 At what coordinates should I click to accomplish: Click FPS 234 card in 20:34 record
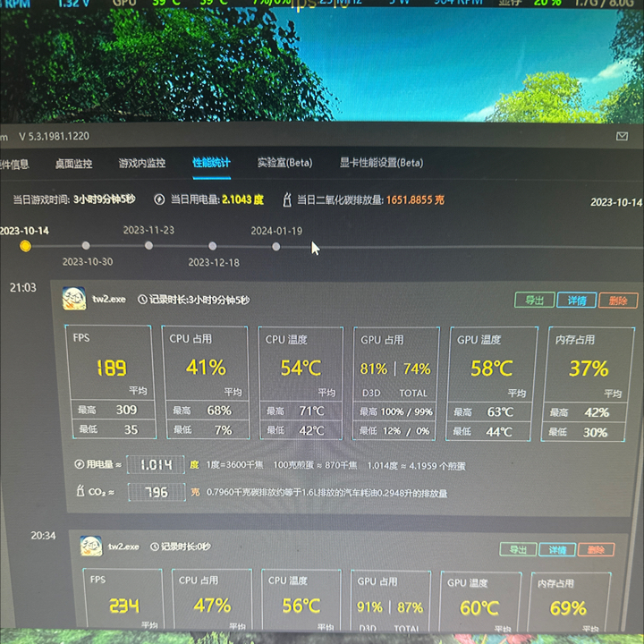pos(123,599)
